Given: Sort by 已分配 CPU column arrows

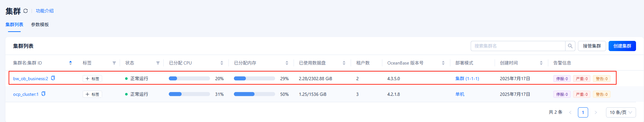Looking at the screenshot, I should (x=222, y=63).
